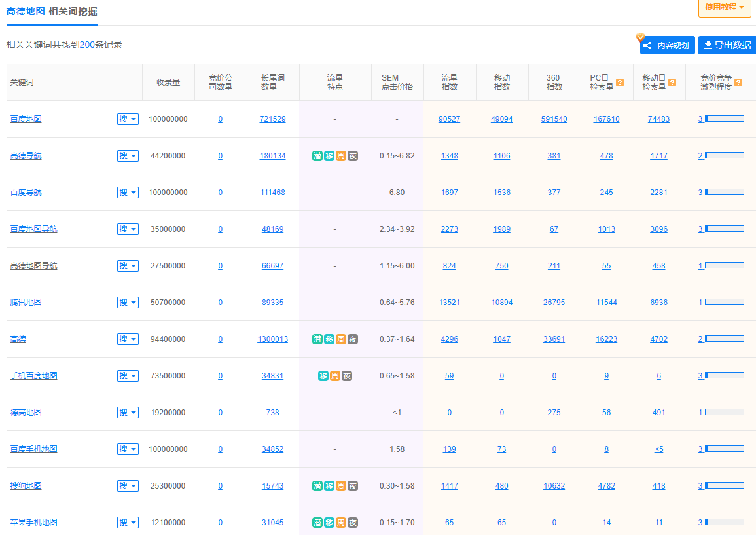The height and width of the screenshot is (535, 756).
Task: Click the 长尾词数量 column header
Action: tap(273, 83)
